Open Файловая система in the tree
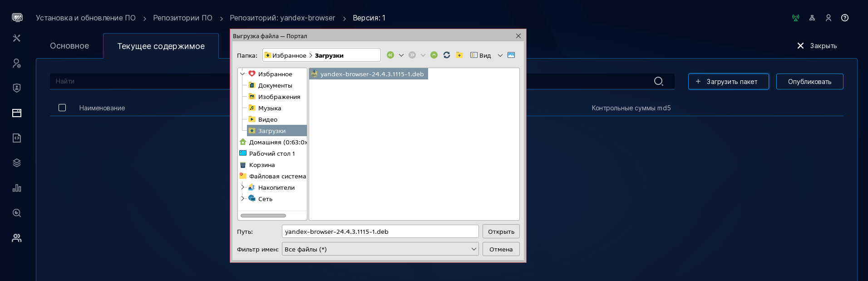 coord(272,176)
